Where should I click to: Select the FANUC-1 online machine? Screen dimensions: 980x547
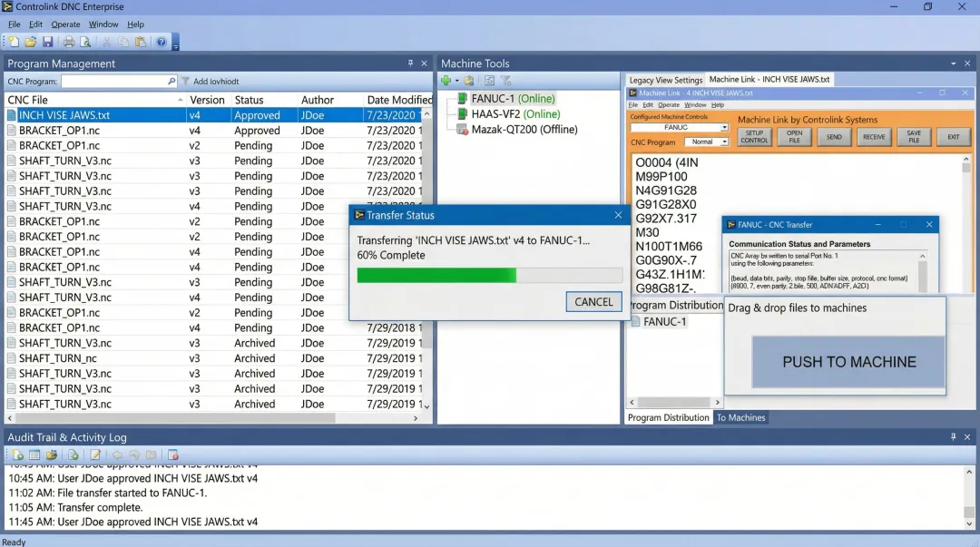(x=501, y=98)
